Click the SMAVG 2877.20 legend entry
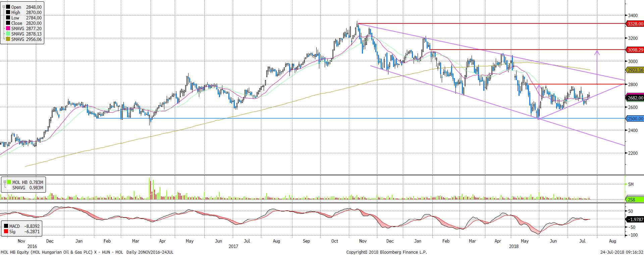This screenshot has height=255, width=644. tap(26, 28)
